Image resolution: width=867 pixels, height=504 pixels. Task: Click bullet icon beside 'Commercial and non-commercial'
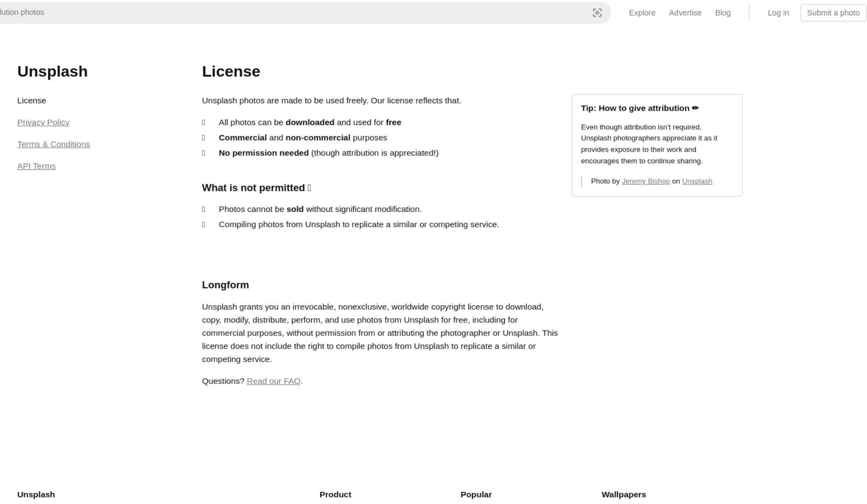pos(203,138)
